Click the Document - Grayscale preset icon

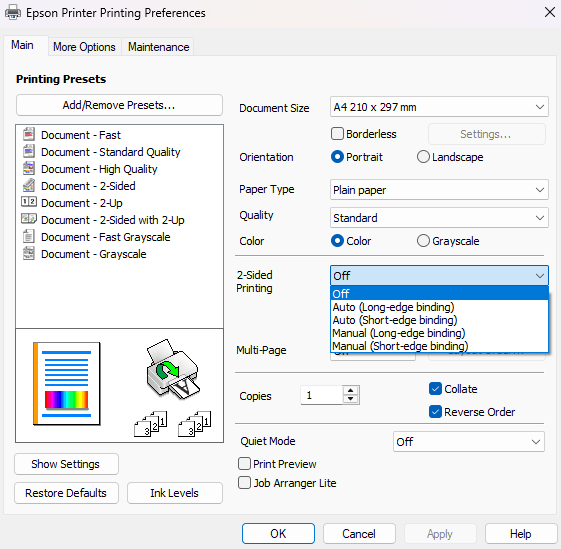[x=29, y=253]
